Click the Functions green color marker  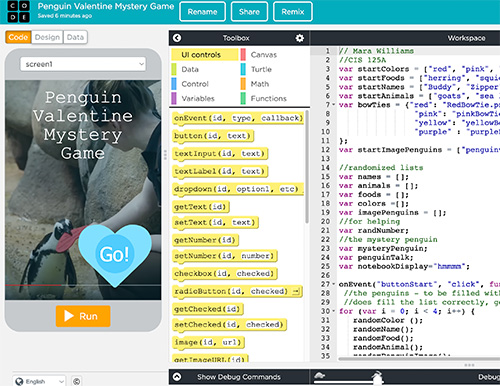coord(243,98)
